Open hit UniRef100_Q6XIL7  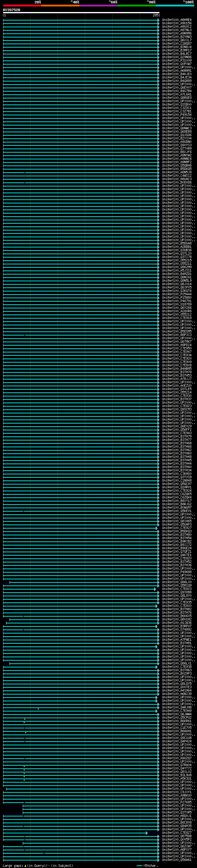click(x=177, y=40)
